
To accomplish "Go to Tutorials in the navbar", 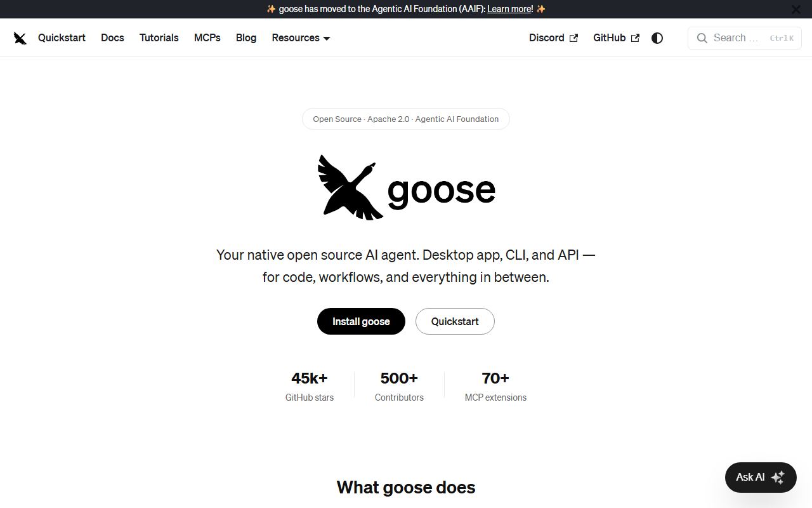I will tap(159, 38).
